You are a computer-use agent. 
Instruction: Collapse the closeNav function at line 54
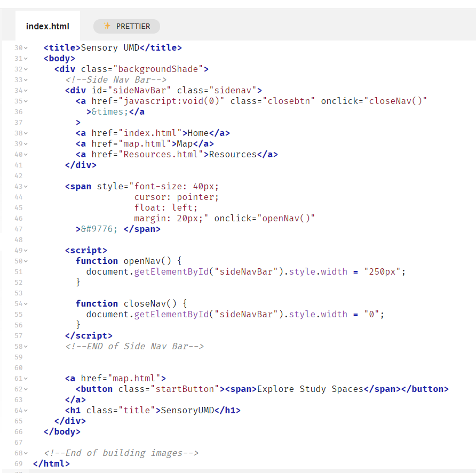26,304
